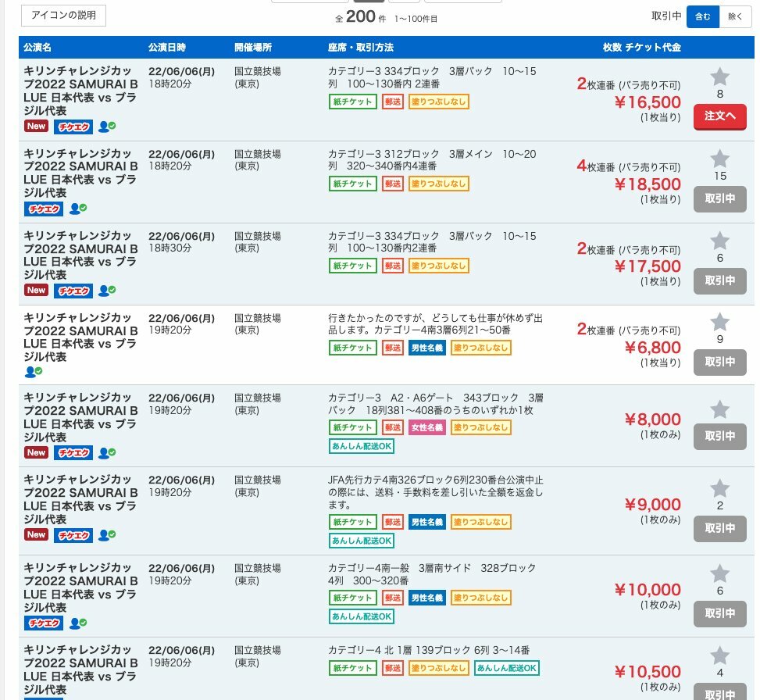
Task: Click the 座席・取引方法 column header
Action: 361,48
